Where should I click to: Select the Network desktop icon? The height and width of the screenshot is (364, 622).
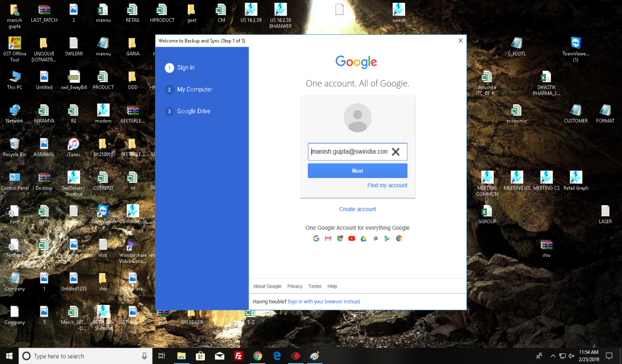(x=15, y=114)
